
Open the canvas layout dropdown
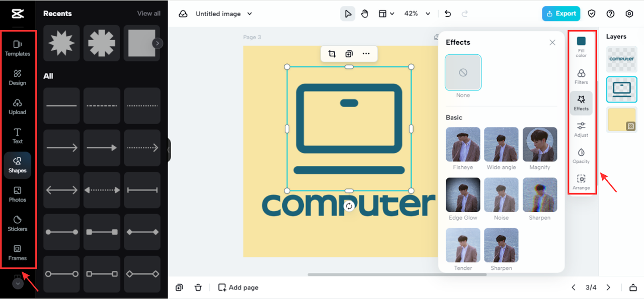[x=386, y=14]
